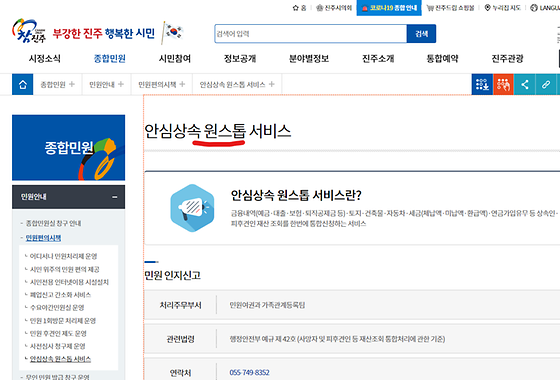
Task: Open 민원 후견인 제도 운영 item
Action: (58, 334)
